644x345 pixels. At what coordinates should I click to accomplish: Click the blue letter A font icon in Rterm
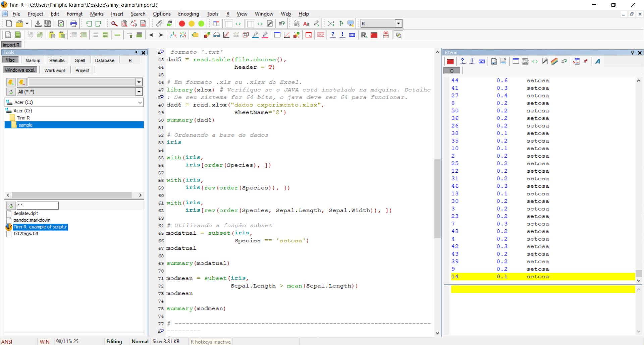tap(598, 61)
